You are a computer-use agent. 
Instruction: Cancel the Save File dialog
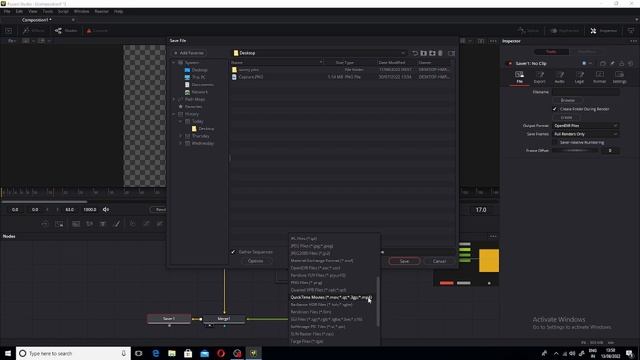click(439, 261)
